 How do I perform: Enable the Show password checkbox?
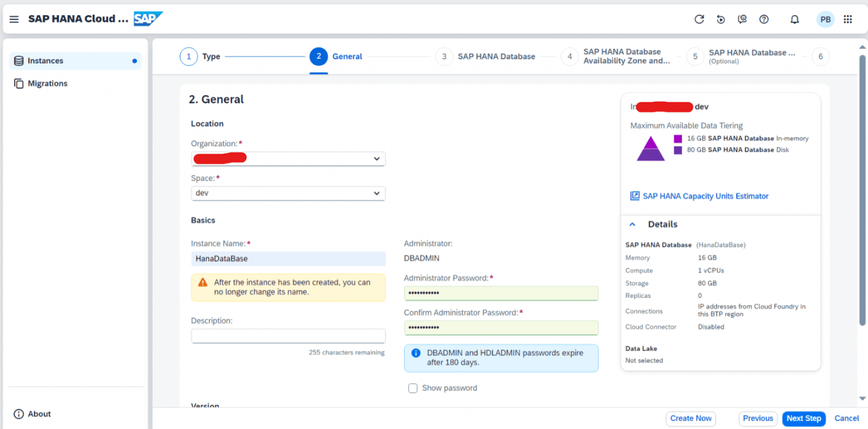pos(413,388)
